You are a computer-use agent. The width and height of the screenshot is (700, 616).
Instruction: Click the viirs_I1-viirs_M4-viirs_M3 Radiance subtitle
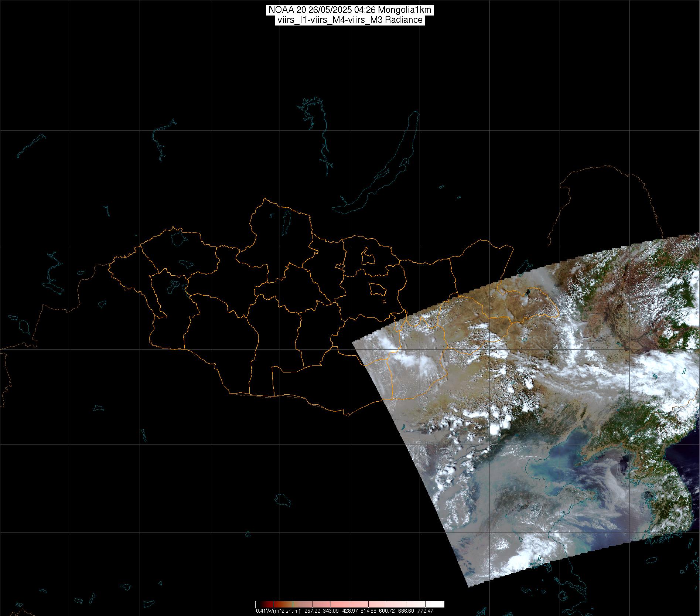click(349, 20)
